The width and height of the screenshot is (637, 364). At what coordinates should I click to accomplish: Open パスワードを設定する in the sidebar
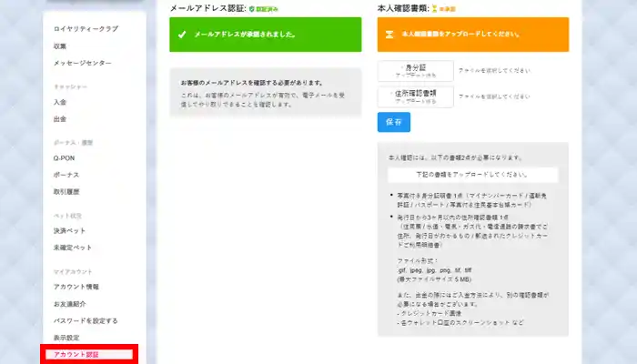point(86,320)
